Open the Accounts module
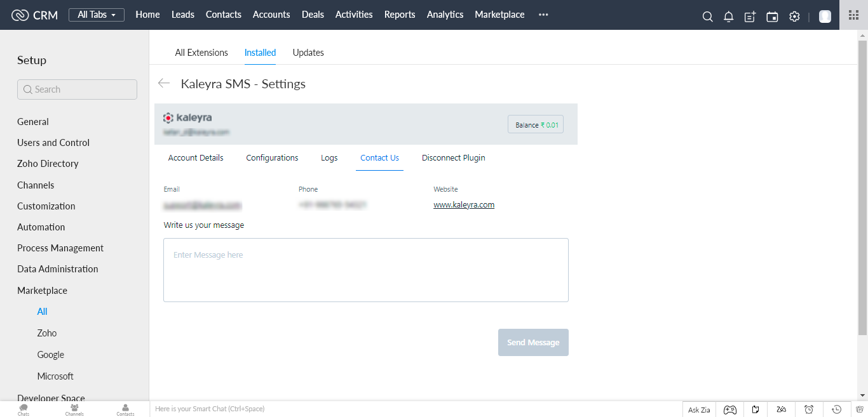Viewport: 868px width, 417px height. pos(271,15)
